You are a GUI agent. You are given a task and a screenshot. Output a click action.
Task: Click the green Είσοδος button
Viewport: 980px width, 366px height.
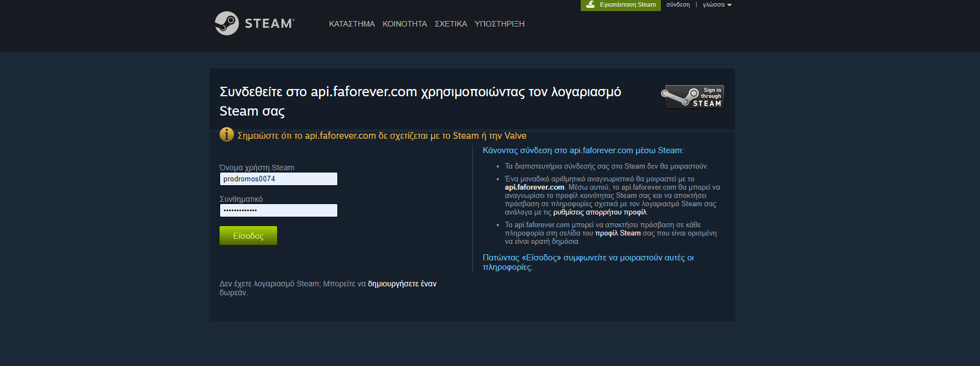[248, 236]
